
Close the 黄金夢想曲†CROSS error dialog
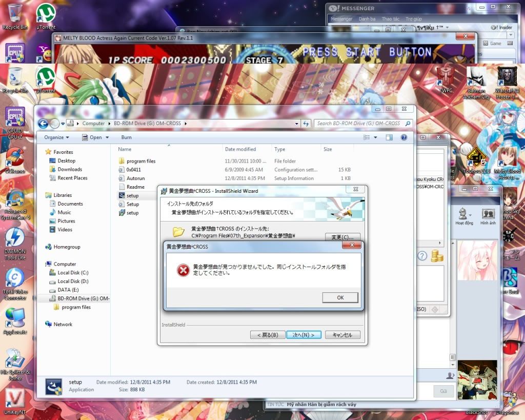point(352,245)
